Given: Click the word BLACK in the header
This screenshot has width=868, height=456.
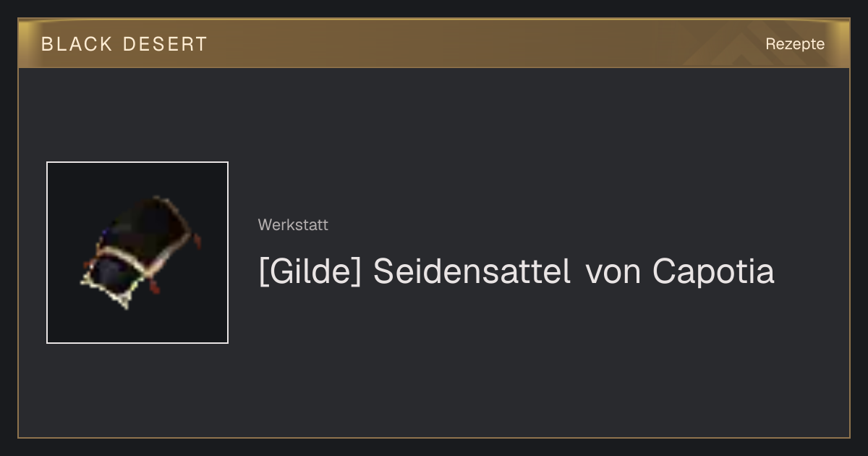Looking at the screenshot, I should tap(77, 44).
